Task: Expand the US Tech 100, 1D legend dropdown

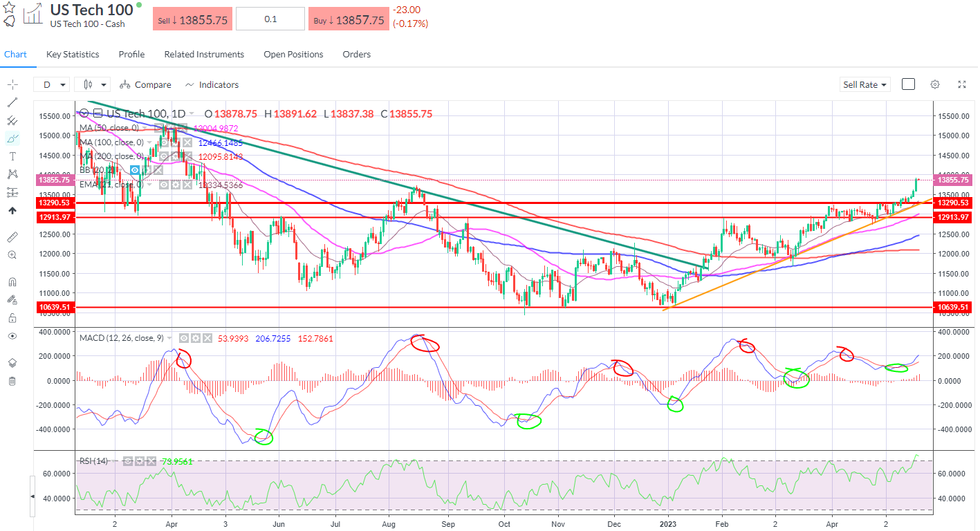Action: pos(191,113)
